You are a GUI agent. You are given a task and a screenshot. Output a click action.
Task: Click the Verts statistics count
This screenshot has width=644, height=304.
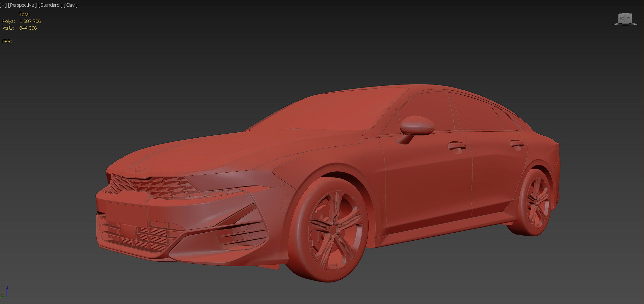click(28, 28)
